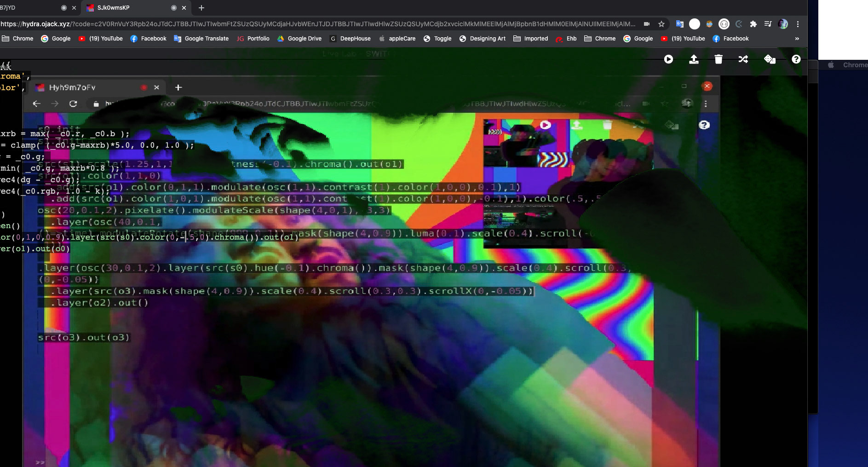Open the Google Drive bookmark
This screenshot has height=467, width=868.
point(299,39)
